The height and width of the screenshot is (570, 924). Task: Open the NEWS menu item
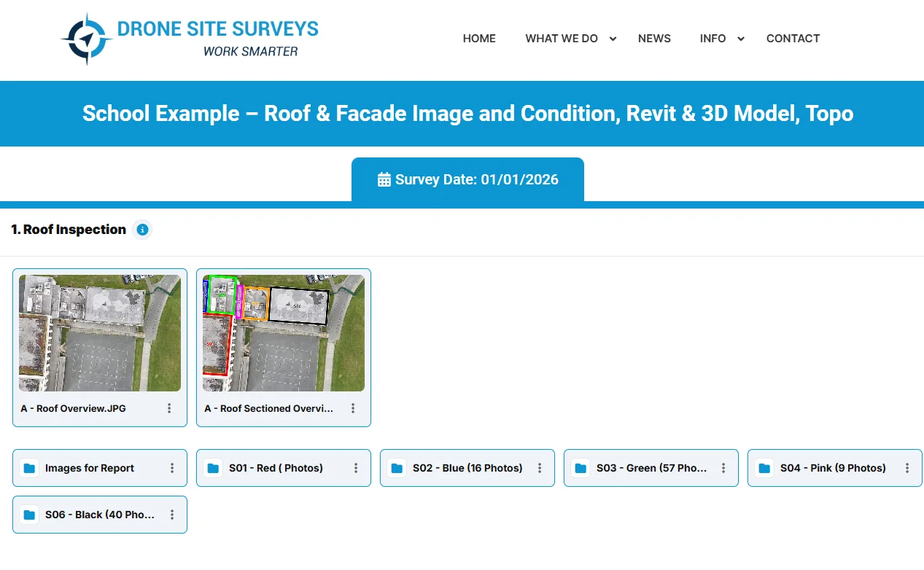(x=654, y=39)
